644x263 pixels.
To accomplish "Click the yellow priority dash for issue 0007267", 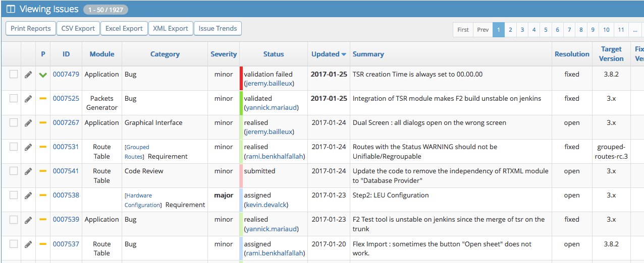I will pyautogui.click(x=43, y=123).
